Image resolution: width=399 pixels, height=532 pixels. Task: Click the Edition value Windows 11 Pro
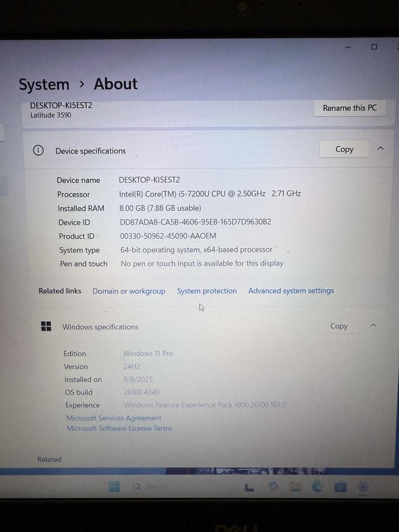pos(148,353)
